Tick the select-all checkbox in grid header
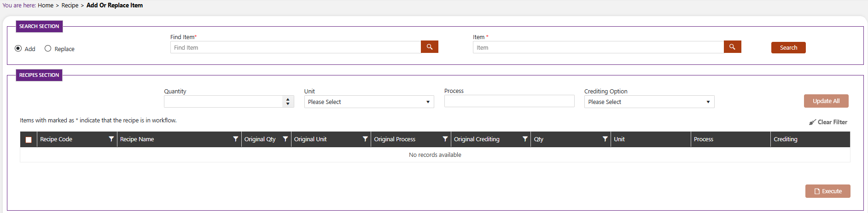 (x=29, y=140)
